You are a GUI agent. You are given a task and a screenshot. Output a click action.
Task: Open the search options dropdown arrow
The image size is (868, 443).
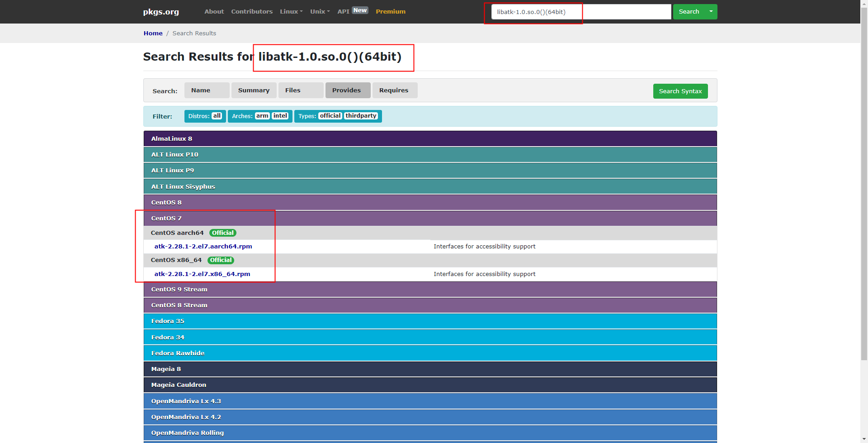point(711,12)
